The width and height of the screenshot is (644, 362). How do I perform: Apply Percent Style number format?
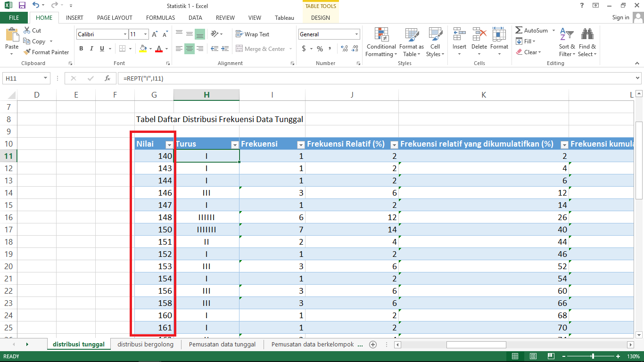pos(319,48)
